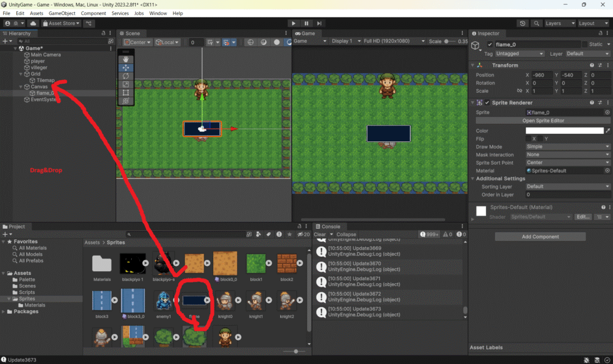Open the Undo History icon
The width and height of the screenshot is (613, 364).
[523, 23]
